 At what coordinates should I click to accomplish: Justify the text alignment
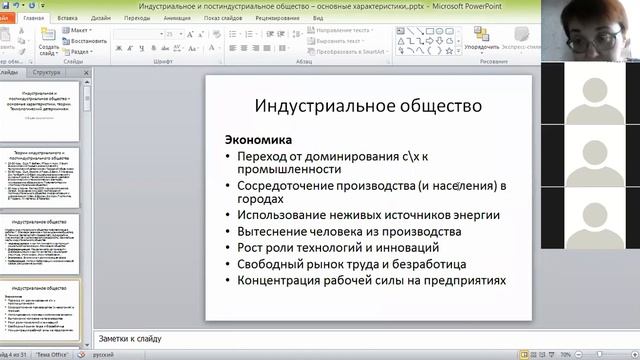pos(267,49)
